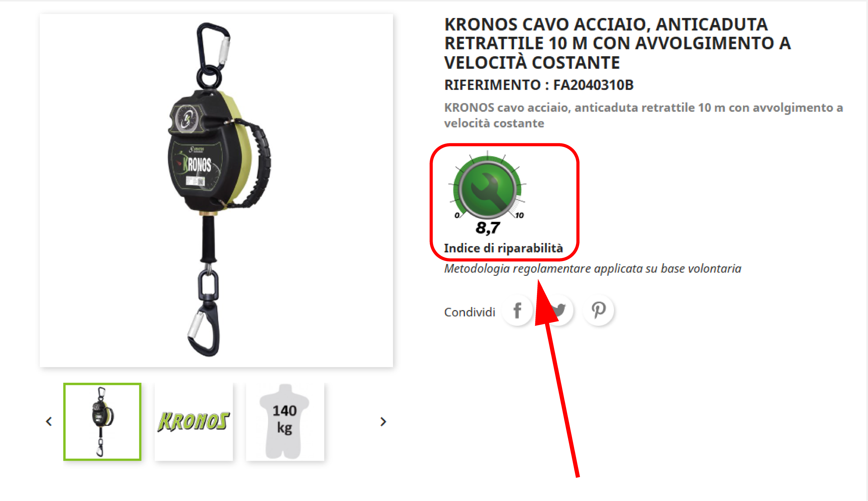Viewport: 868px width, 501px height.
Task: Share product on Facebook
Action: tap(517, 311)
